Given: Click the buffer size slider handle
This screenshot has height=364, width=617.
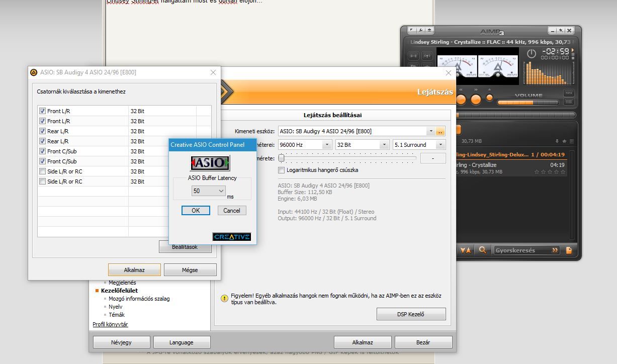Looking at the screenshot, I should click(282, 158).
